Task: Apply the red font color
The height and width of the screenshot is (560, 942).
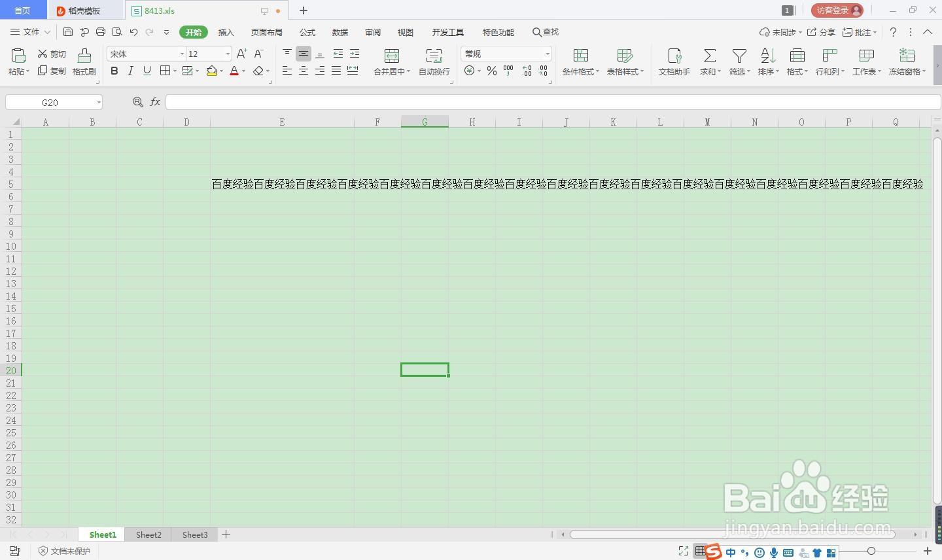Action: tap(234, 71)
